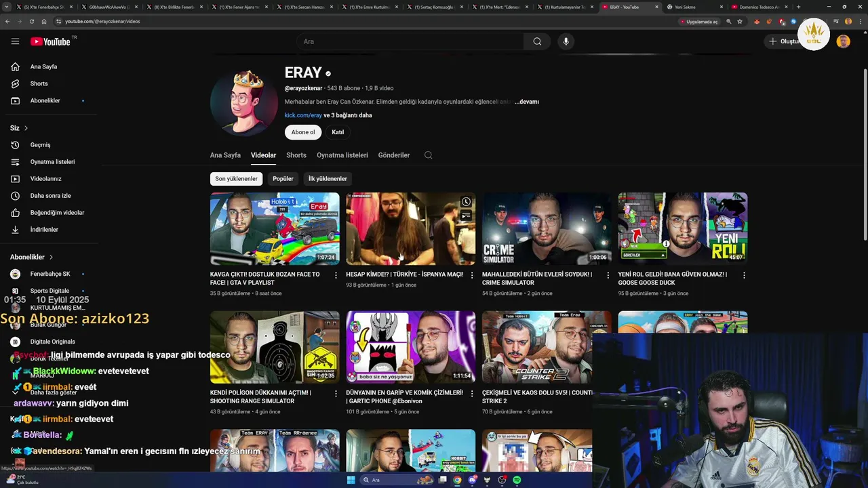The width and height of the screenshot is (868, 488).
Task: Switch to the Gönderiler tab
Action: (x=394, y=155)
